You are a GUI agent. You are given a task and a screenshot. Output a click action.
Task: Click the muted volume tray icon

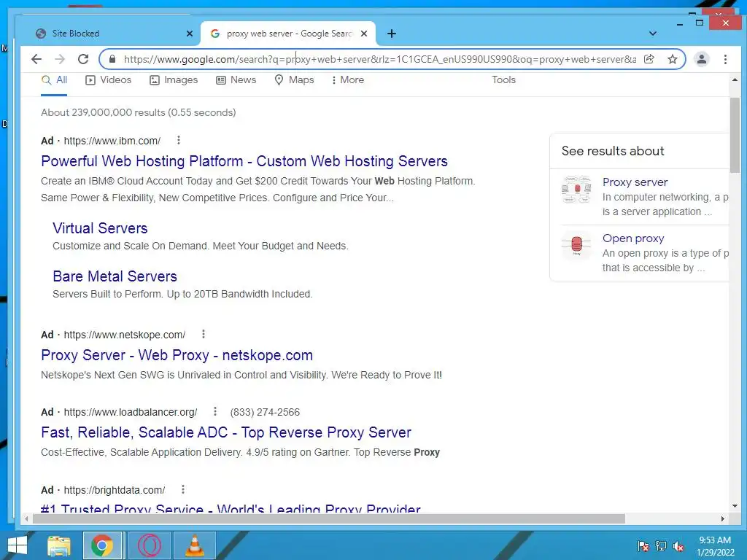coord(678,546)
